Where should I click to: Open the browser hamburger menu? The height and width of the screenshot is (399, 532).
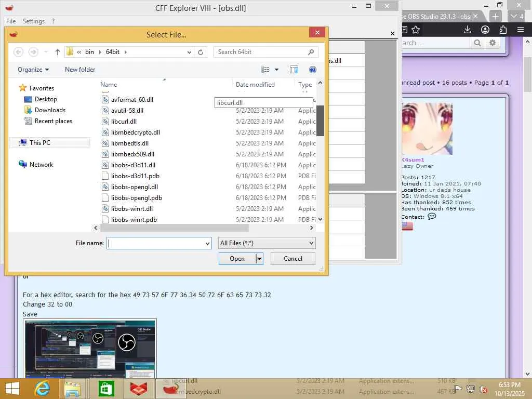point(521,30)
